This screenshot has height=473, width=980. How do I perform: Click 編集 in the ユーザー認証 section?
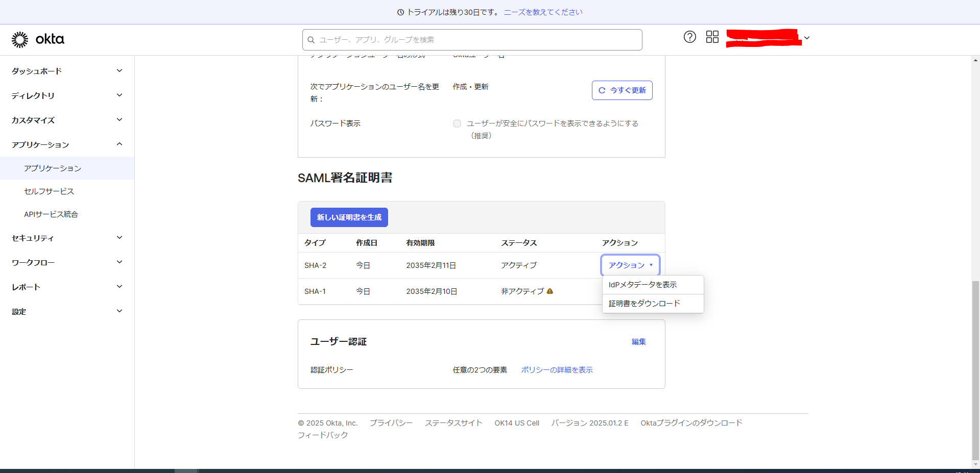pyautogui.click(x=639, y=342)
